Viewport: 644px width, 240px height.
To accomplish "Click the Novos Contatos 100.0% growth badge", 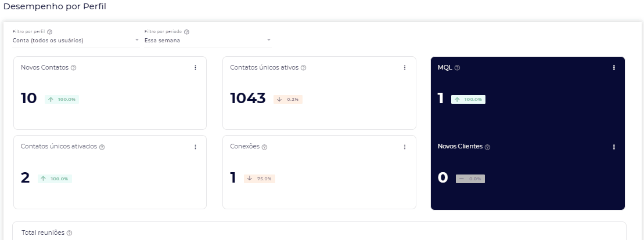I will [x=62, y=99].
